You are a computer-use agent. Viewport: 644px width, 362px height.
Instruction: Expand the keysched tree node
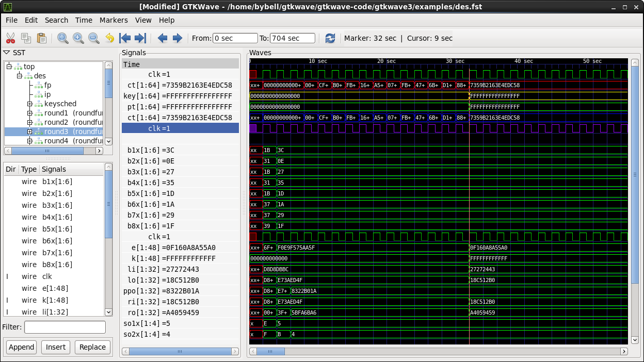coord(30,104)
